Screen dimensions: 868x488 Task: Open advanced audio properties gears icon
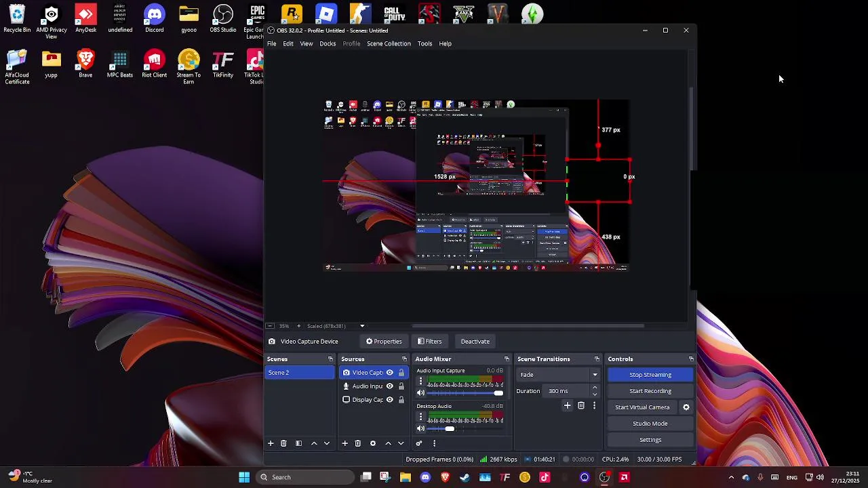point(419,443)
